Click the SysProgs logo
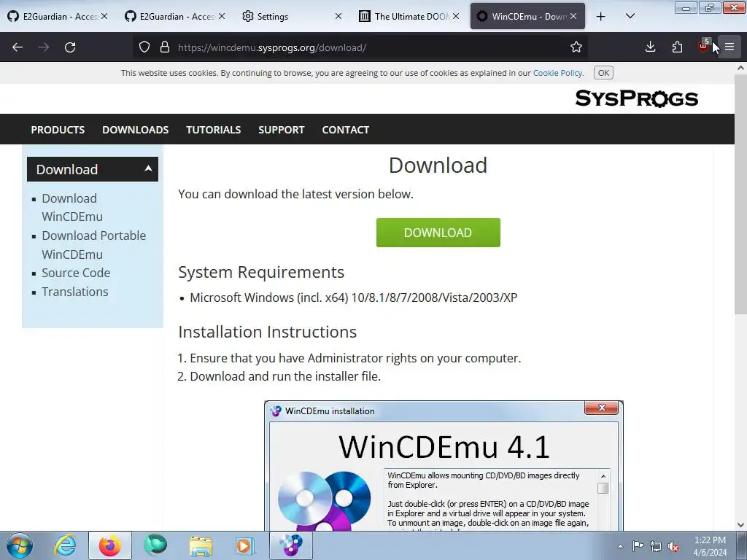The image size is (747, 560). click(636, 98)
